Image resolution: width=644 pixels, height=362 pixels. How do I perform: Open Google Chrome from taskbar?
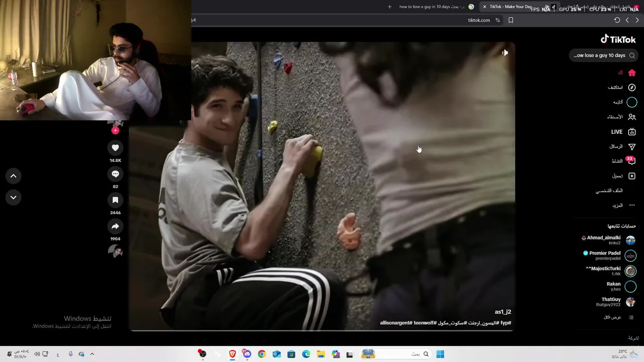[262, 354]
